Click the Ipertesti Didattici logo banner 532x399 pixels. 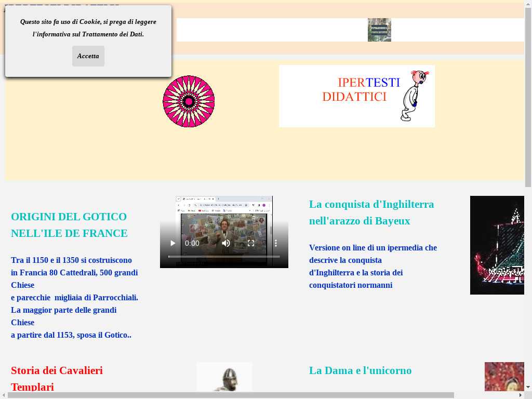point(357,96)
